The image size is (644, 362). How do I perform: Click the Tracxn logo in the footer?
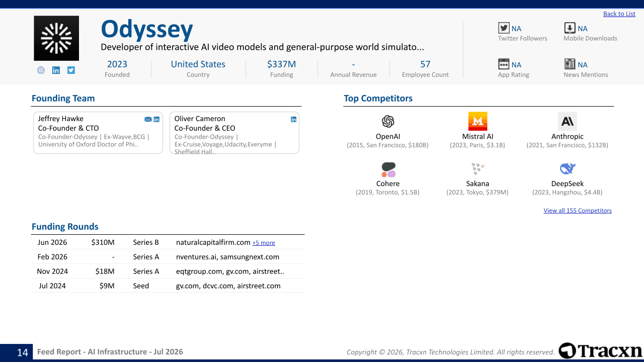[x=600, y=350]
